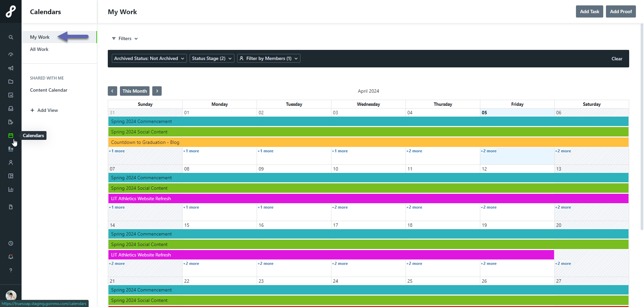Clear all applied filters

(x=617, y=59)
